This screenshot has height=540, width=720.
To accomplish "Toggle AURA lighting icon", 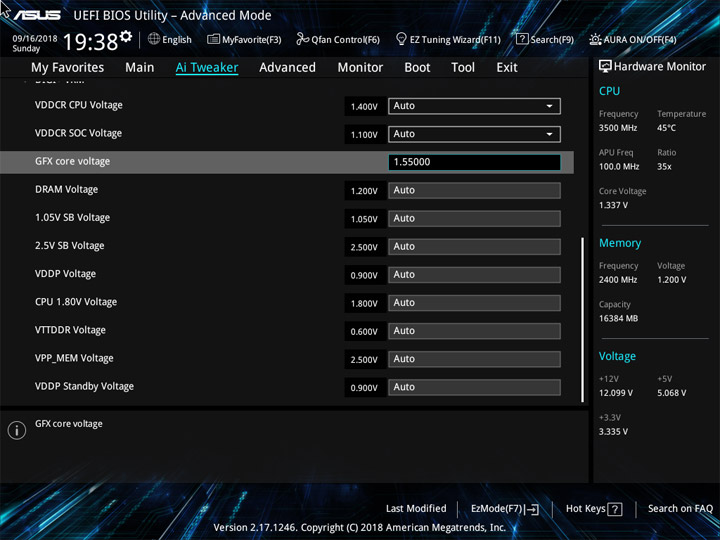I will click(x=595, y=39).
